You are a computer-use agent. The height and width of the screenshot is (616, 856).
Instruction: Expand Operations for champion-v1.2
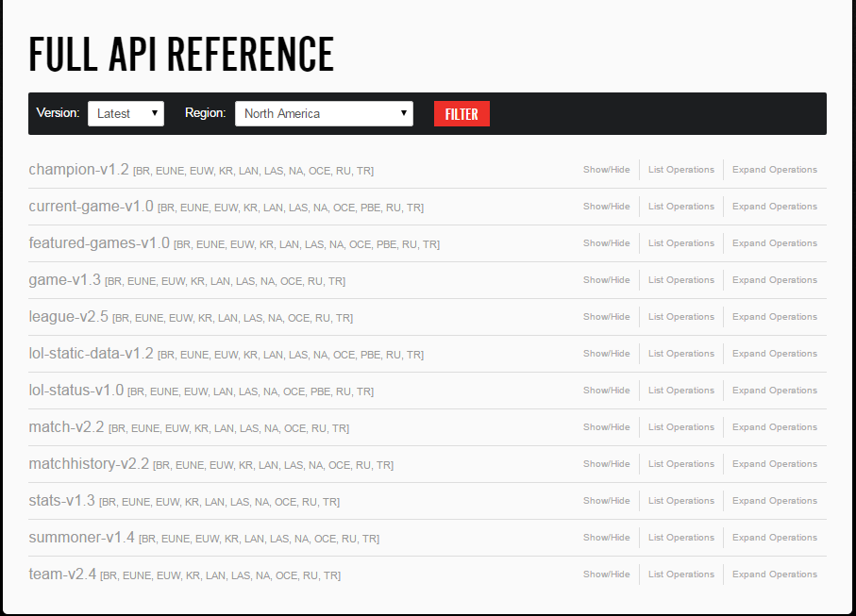[775, 170]
